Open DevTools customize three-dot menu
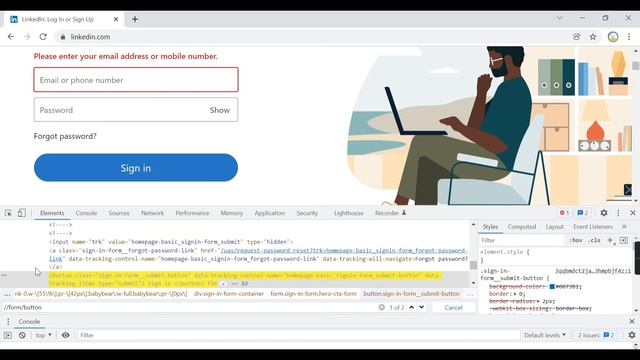Screen dimensions: 640x360 [618, 213]
